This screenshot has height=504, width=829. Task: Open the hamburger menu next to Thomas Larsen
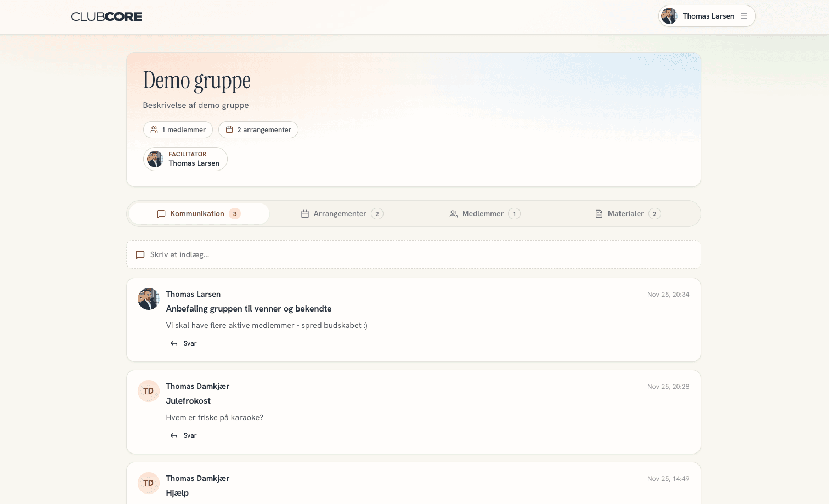click(x=744, y=16)
